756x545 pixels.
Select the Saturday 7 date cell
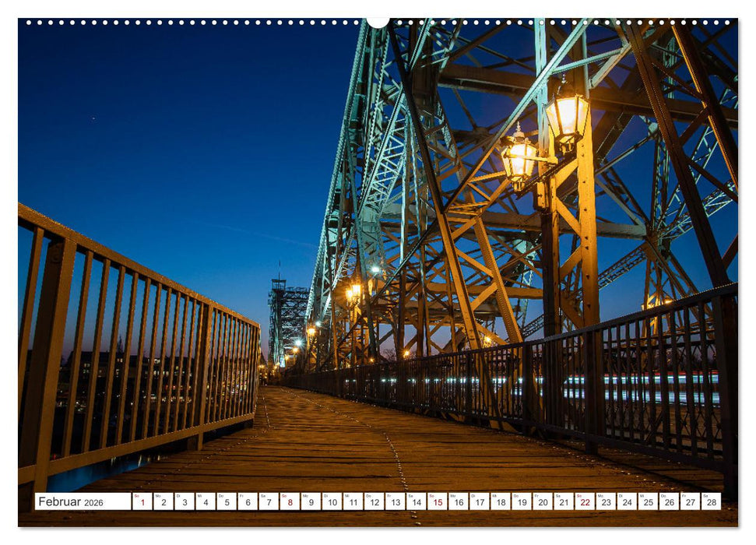pos(269,501)
